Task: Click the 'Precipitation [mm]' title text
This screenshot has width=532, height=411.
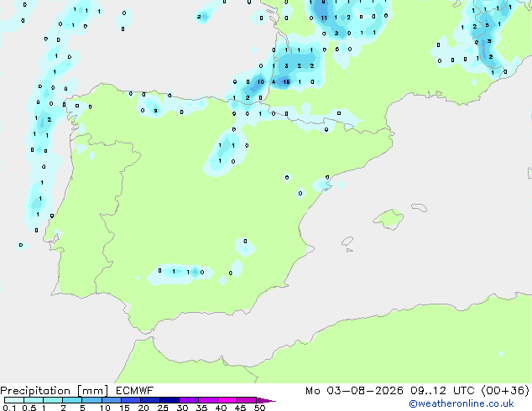Action: coord(55,391)
